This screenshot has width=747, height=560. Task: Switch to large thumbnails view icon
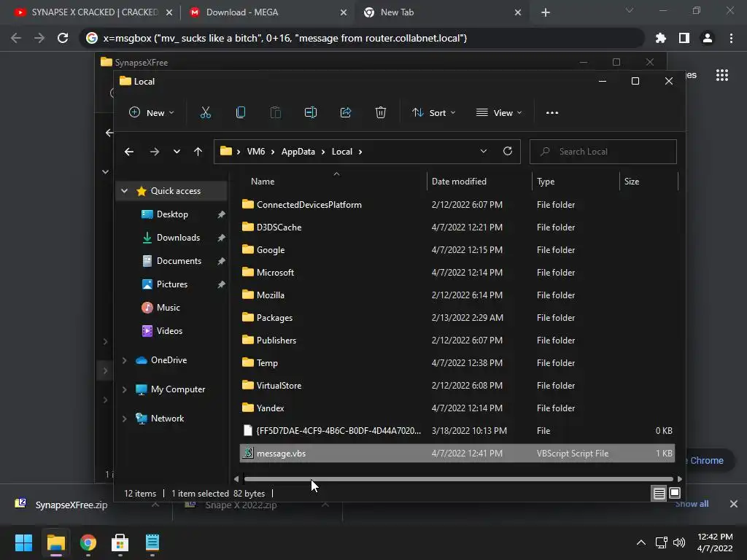point(675,493)
